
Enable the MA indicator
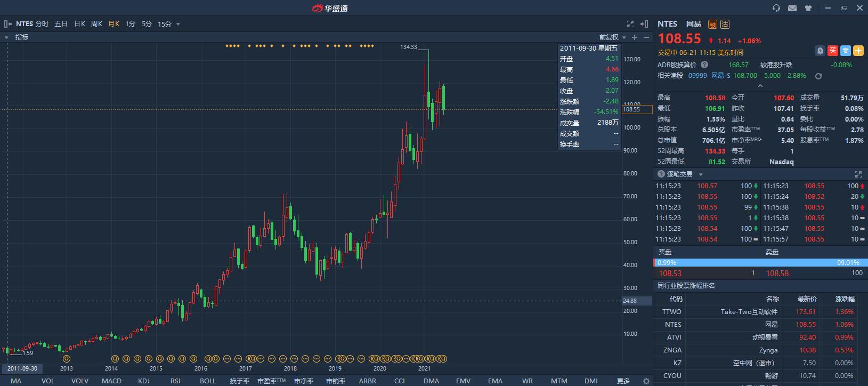click(x=16, y=381)
